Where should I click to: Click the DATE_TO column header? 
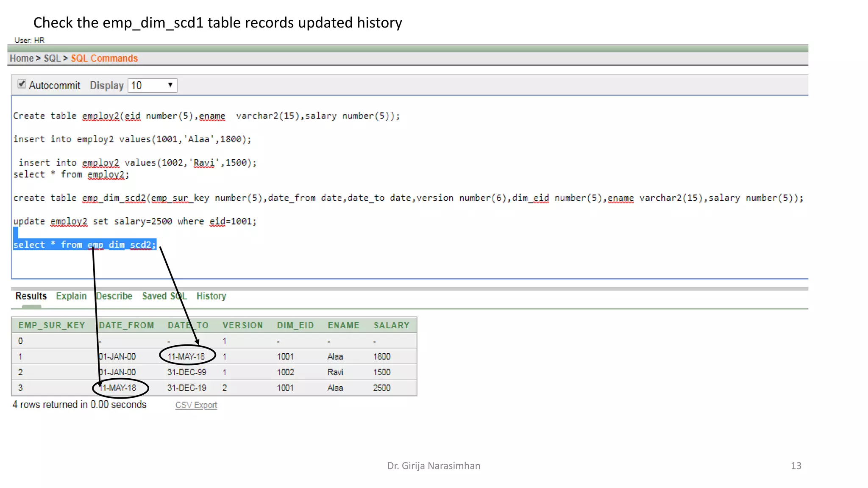click(188, 325)
